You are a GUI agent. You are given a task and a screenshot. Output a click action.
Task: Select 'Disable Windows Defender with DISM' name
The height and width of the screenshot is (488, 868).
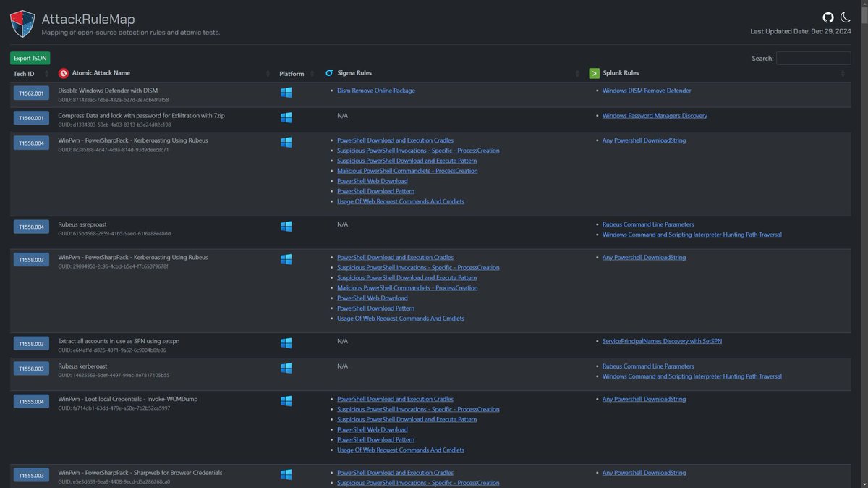(108, 91)
